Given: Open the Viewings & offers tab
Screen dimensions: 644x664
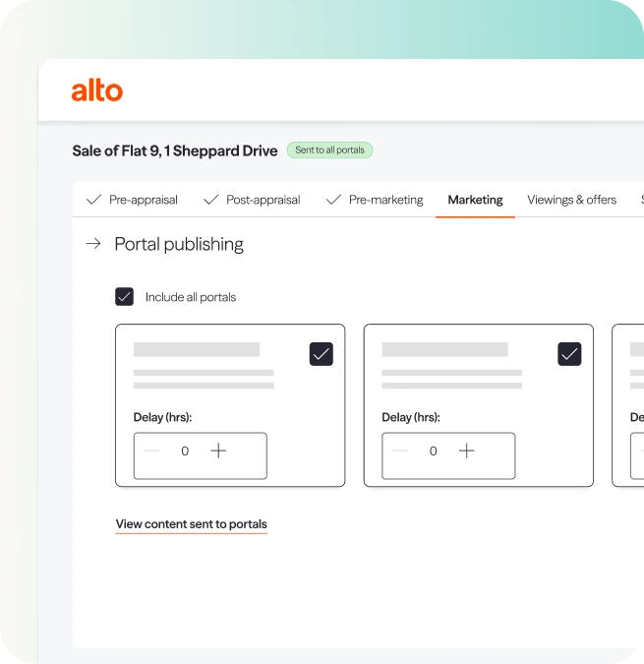Looking at the screenshot, I should (571, 200).
